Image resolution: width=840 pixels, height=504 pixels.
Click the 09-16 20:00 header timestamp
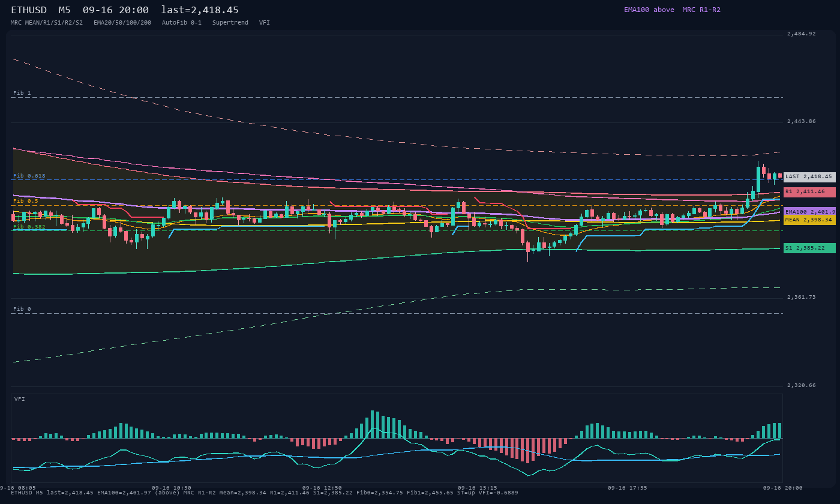pos(116,10)
